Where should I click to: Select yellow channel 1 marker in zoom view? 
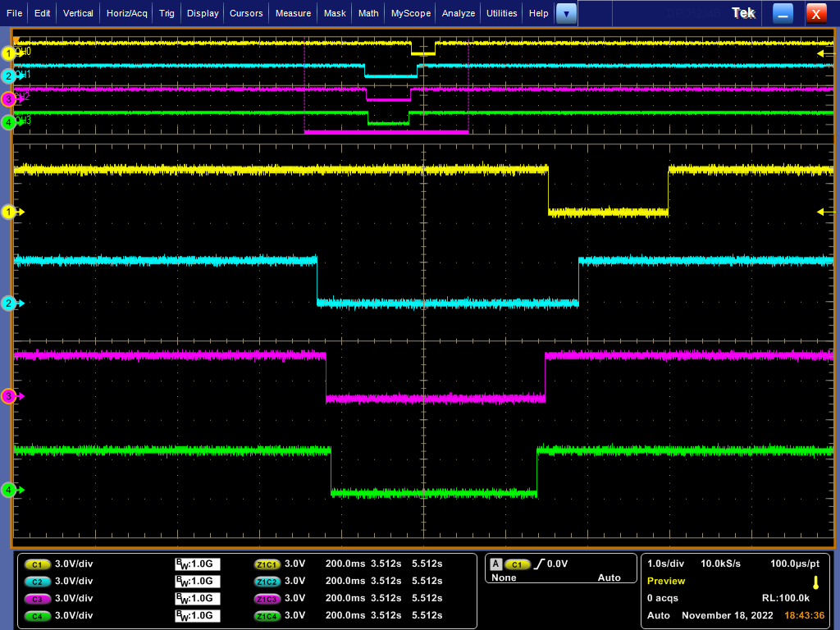coord(10,212)
